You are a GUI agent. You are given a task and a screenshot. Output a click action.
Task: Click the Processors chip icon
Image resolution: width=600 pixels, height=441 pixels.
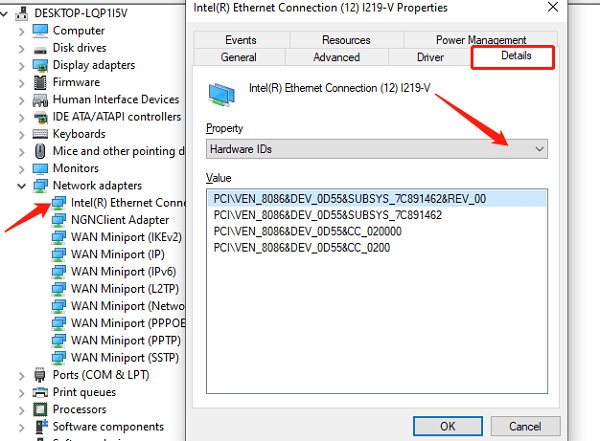point(40,410)
